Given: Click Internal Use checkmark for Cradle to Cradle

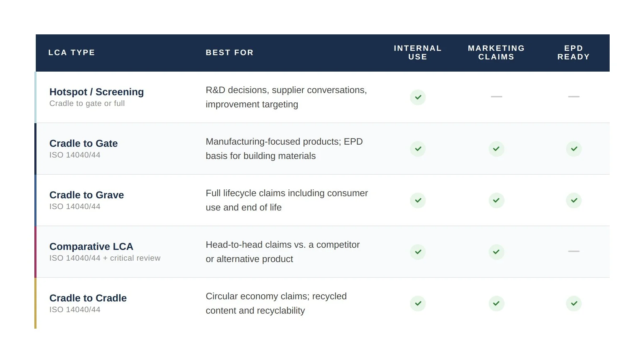Looking at the screenshot, I should (x=418, y=304).
